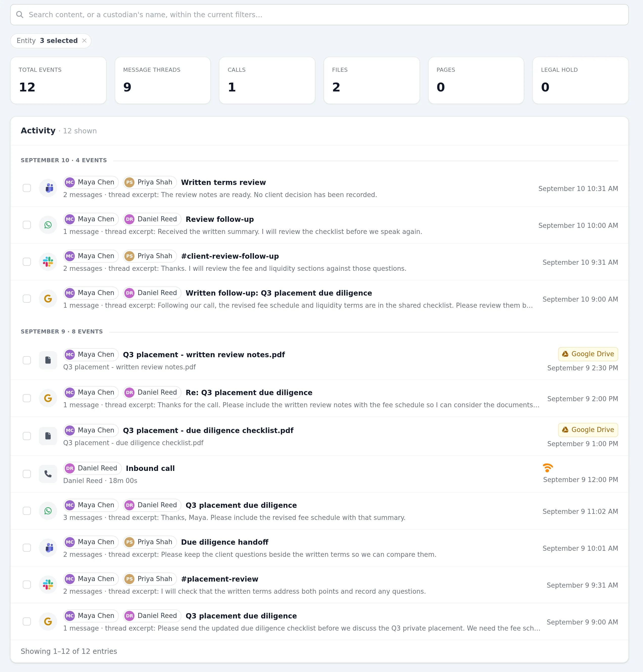Check the Written terms review row checkbox

[x=27, y=188]
